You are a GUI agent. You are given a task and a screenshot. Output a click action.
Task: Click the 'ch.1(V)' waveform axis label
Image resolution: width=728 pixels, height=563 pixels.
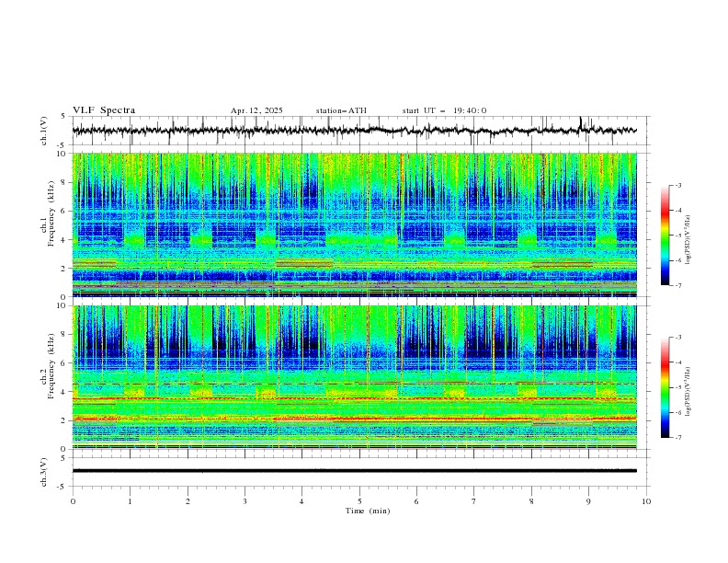coord(44,131)
